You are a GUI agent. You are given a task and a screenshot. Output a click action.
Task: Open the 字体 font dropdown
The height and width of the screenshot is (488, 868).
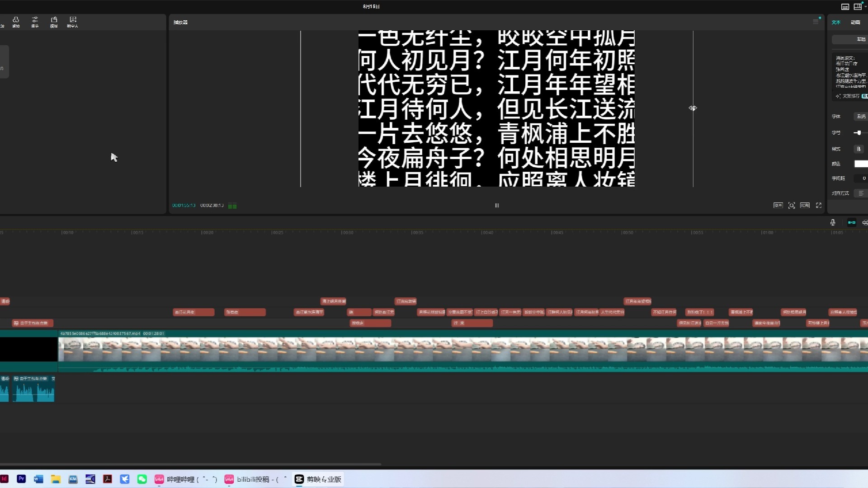tap(861, 117)
